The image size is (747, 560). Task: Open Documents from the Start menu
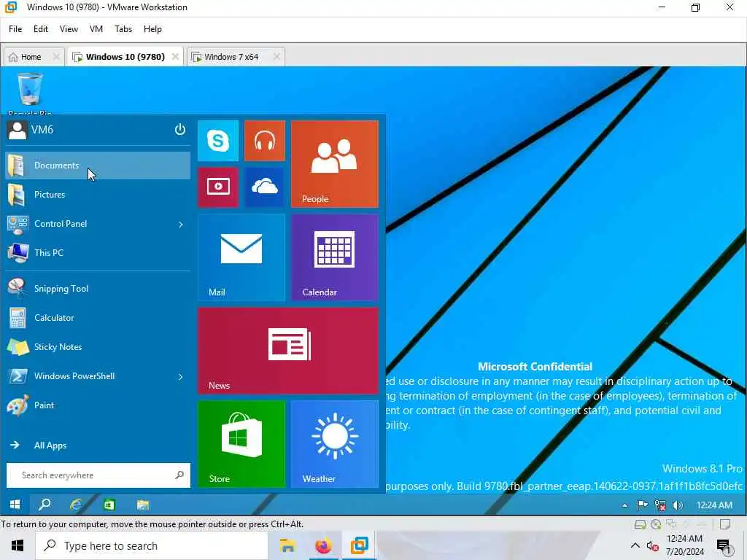click(x=98, y=166)
